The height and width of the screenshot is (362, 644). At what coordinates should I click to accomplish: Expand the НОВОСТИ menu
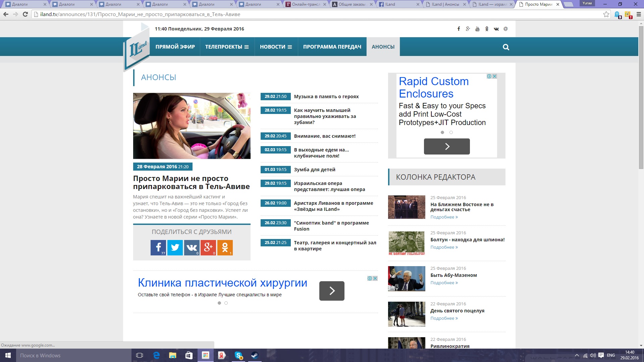(x=276, y=47)
